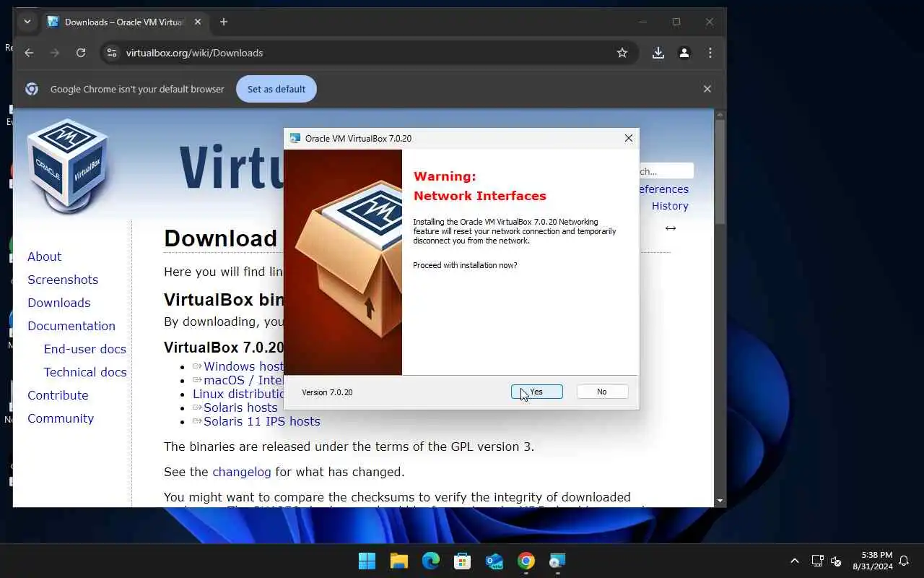This screenshot has width=924, height=578.
Task: Switch to Google Chrome in the taskbar
Action: point(526,561)
